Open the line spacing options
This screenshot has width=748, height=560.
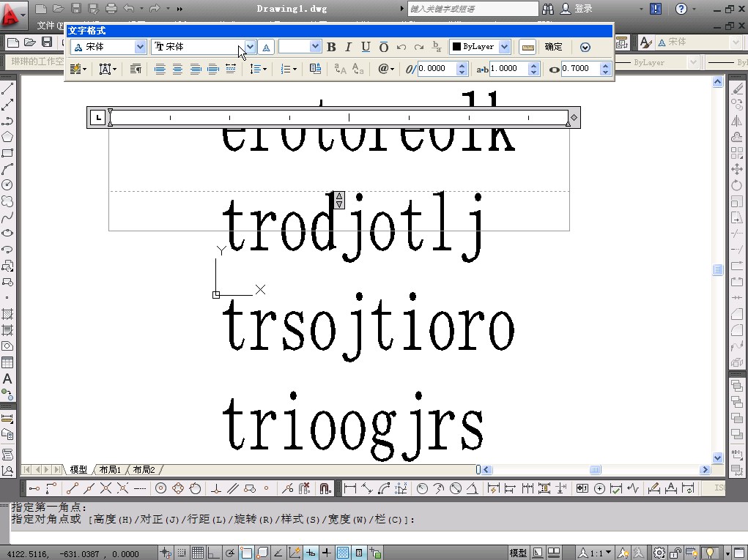coord(258,69)
